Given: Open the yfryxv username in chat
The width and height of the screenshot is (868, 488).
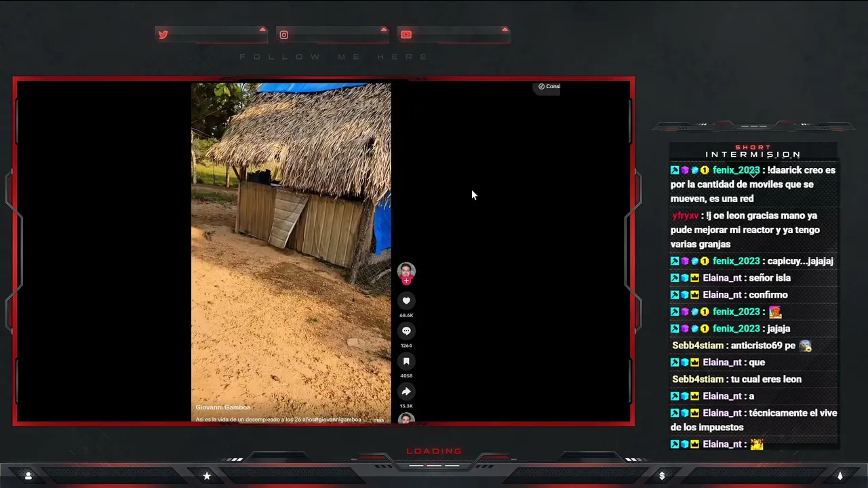Looking at the screenshot, I should tap(685, 216).
